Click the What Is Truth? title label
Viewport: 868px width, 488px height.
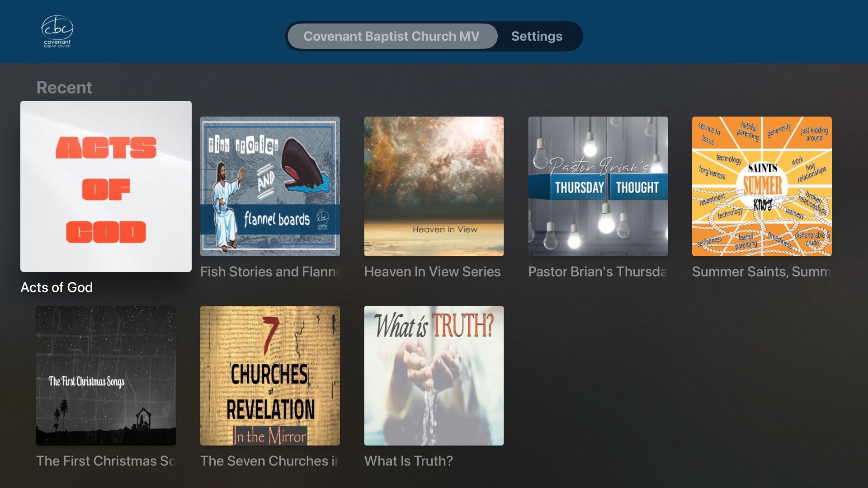tap(409, 461)
